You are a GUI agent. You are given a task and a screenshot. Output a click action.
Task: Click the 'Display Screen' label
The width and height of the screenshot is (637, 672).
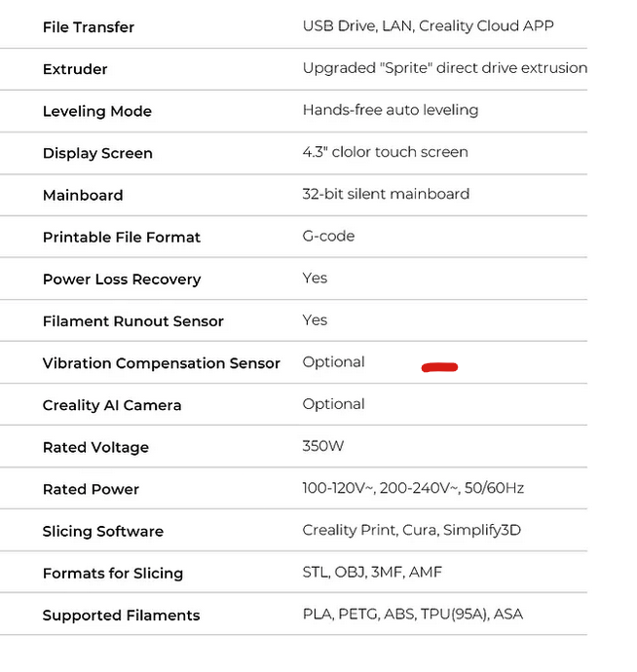point(97,153)
